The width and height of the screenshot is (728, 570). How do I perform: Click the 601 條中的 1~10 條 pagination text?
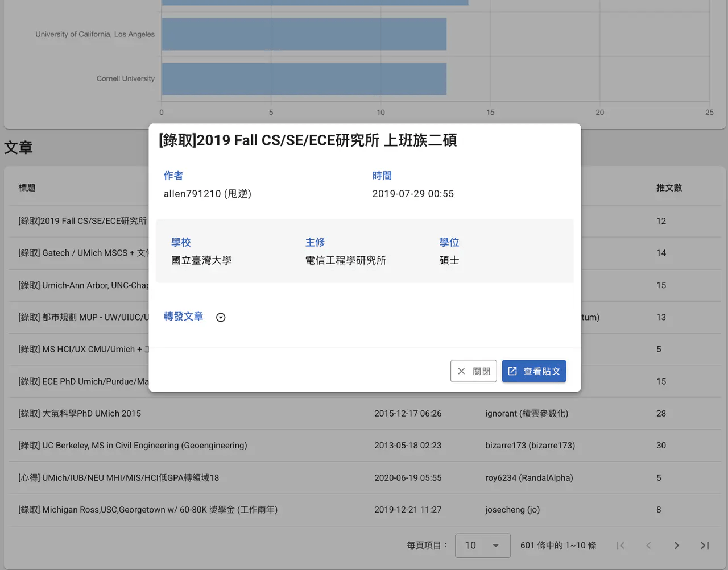559,546
